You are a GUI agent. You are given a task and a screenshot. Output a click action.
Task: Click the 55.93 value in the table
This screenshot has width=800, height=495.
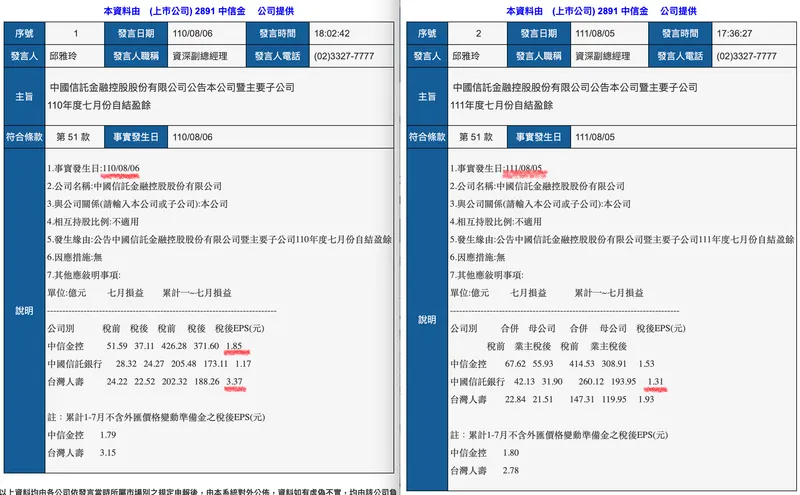click(x=543, y=364)
